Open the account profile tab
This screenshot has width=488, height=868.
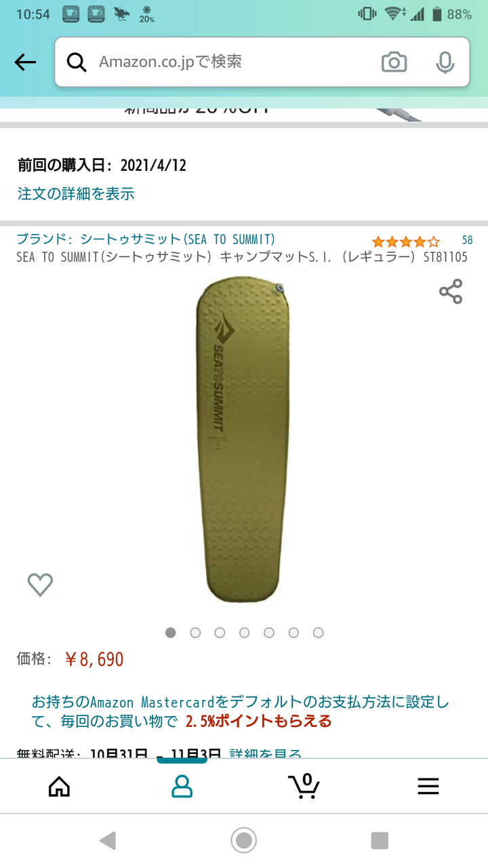[x=182, y=786]
